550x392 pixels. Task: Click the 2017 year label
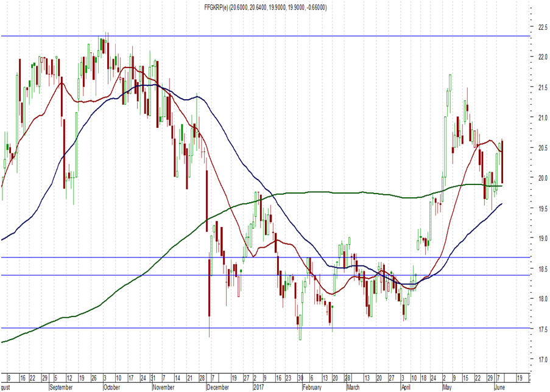(258, 388)
